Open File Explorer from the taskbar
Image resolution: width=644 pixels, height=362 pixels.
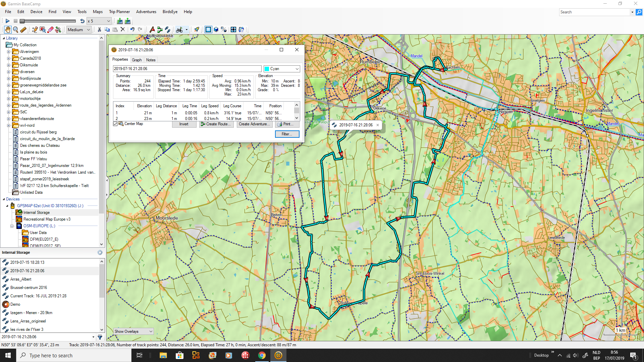[x=163, y=355]
